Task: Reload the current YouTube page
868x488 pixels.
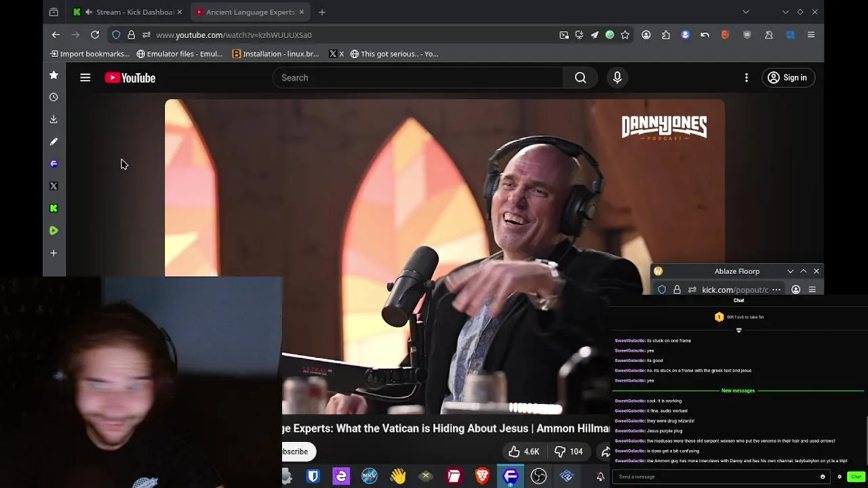Action: click(x=95, y=35)
